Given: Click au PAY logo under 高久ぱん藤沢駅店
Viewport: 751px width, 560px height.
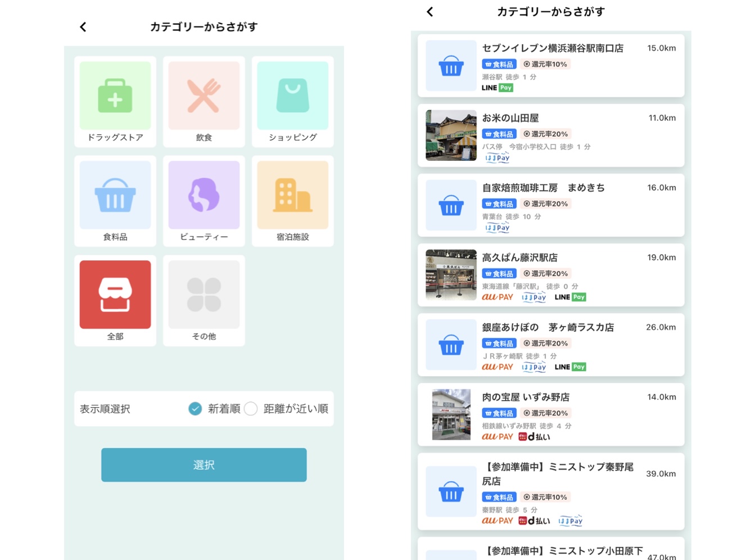Looking at the screenshot, I should pos(497,297).
